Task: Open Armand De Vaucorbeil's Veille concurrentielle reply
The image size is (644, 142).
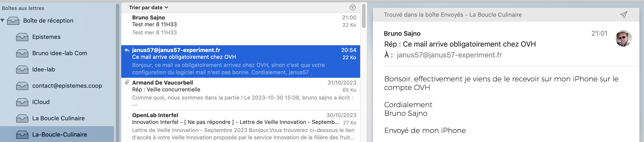Action: tap(240, 93)
